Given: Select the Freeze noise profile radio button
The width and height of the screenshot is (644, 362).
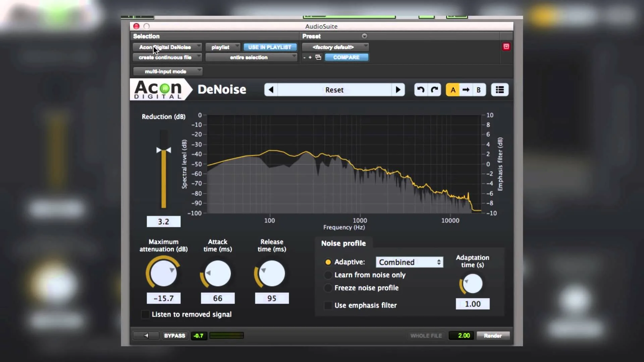Looking at the screenshot, I should (328, 288).
